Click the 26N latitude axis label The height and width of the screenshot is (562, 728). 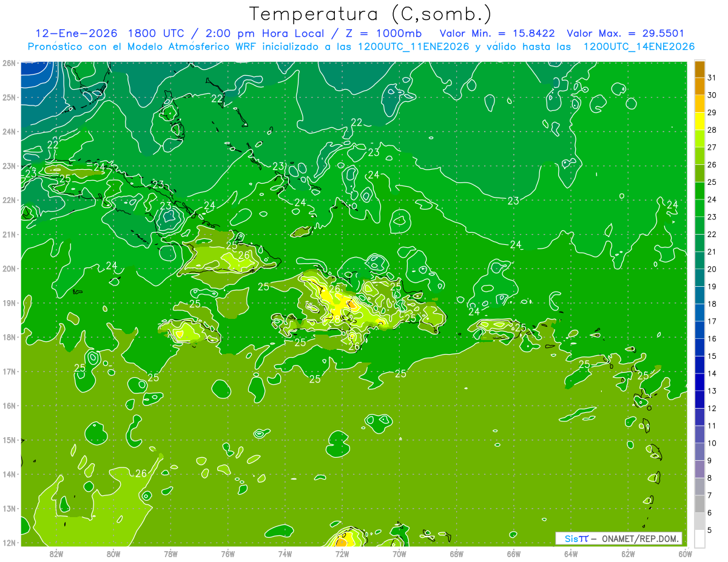(x=8, y=63)
